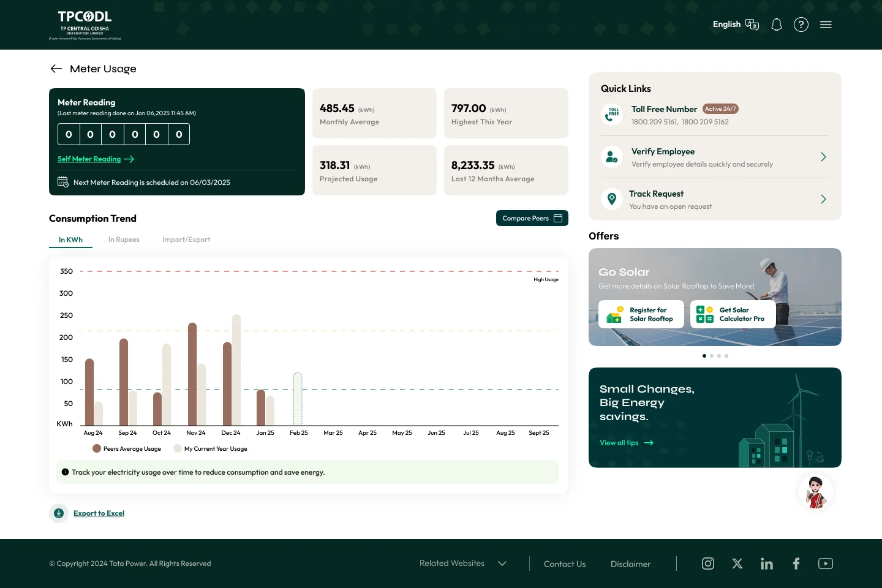This screenshot has width=882, height=588.
Task: Open the Disclaimer footer link
Action: click(631, 564)
